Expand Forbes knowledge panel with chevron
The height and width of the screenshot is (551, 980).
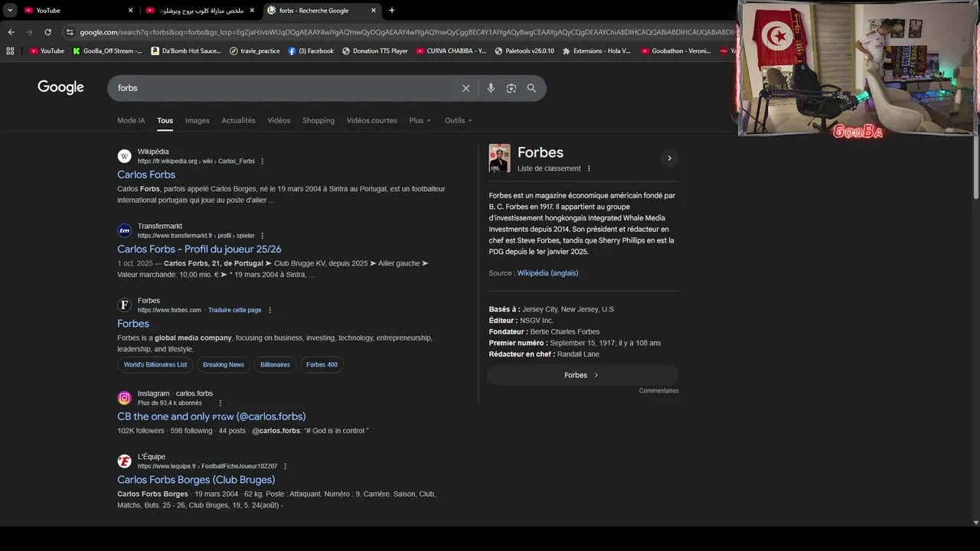pos(669,158)
